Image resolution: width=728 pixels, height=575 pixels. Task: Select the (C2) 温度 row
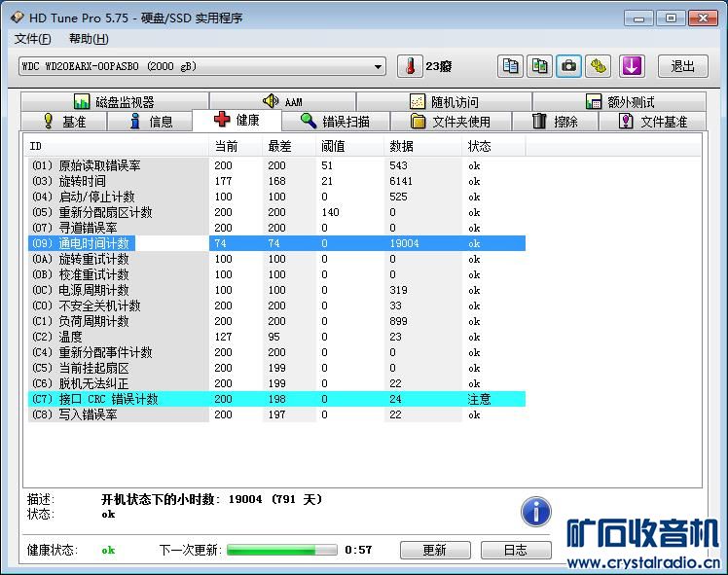tap(276, 337)
